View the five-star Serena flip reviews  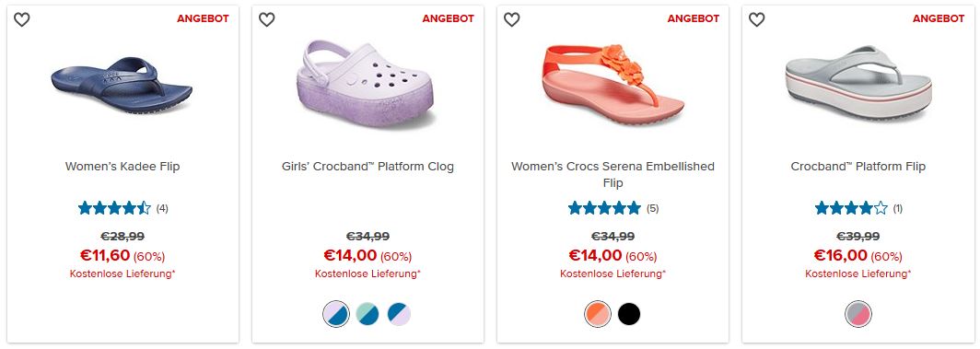point(613,208)
